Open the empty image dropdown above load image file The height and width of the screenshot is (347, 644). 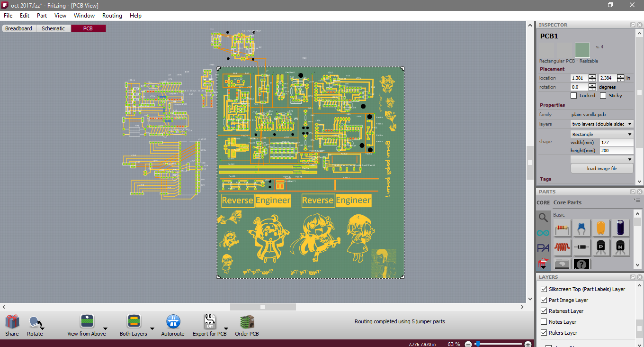point(602,159)
